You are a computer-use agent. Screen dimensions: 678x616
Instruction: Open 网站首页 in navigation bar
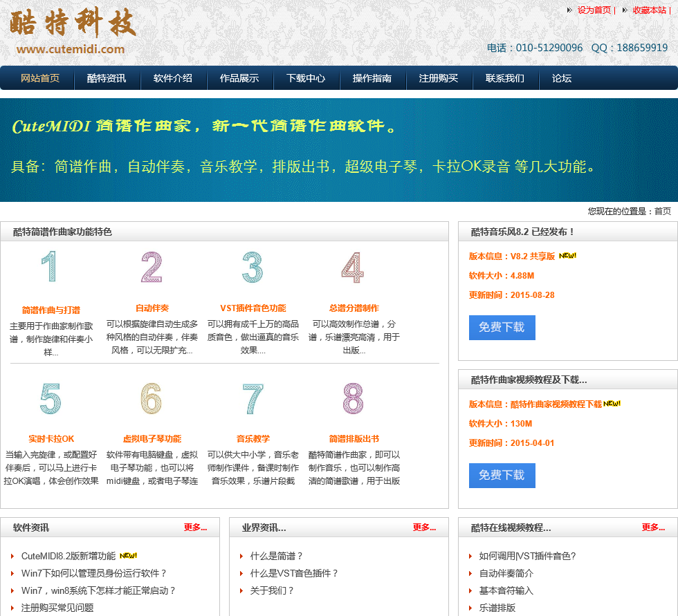pos(40,78)
